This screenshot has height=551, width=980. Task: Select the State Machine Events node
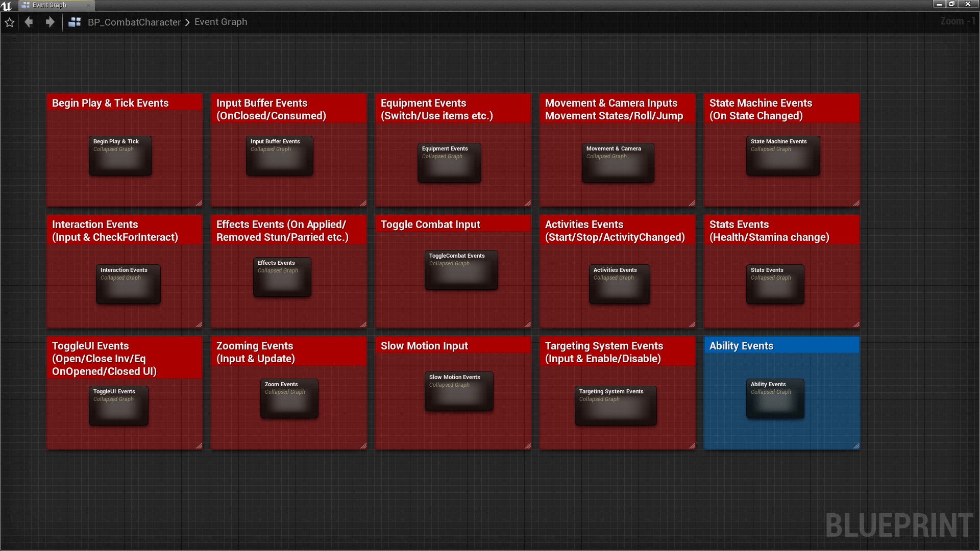pos(782,156)
